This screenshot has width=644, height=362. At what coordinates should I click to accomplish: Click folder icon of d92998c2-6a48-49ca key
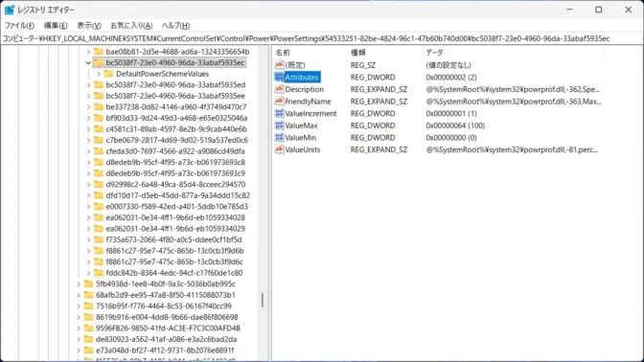click(99, 184)
